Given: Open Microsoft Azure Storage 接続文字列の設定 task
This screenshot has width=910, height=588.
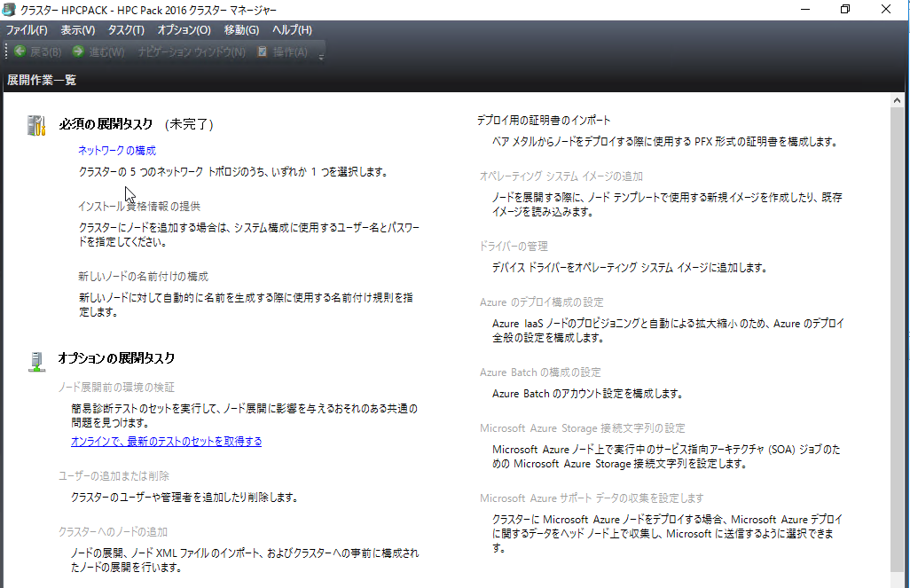Looking at the screenshot, I should coord(583,427).
